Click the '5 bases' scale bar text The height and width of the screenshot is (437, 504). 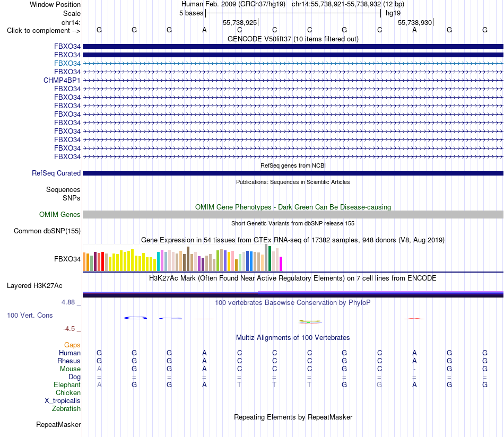coord(191,13)
